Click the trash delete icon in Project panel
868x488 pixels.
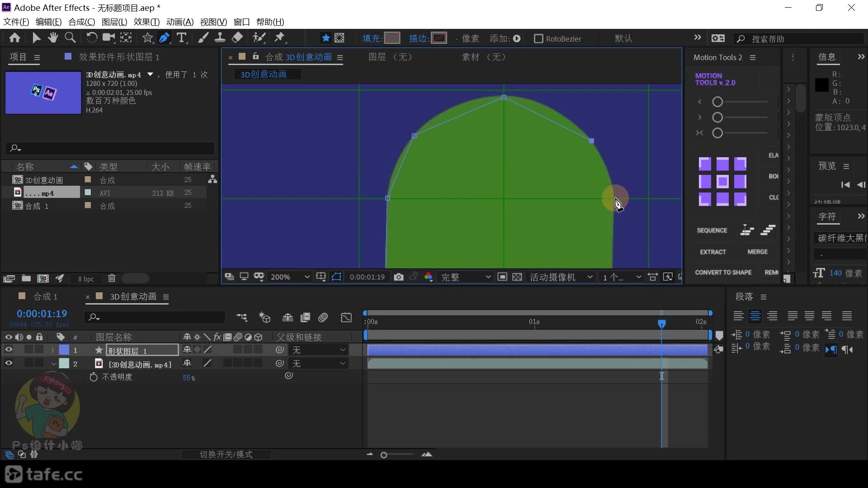[112, 278]
